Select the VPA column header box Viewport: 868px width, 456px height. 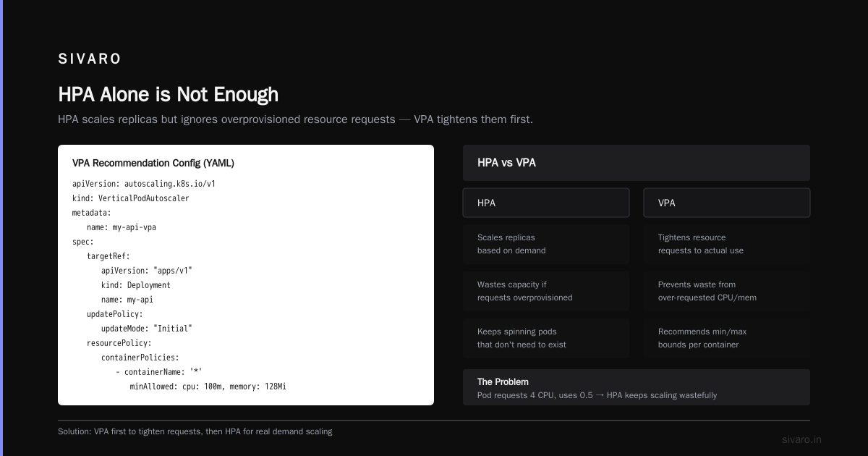coord(727,203)
